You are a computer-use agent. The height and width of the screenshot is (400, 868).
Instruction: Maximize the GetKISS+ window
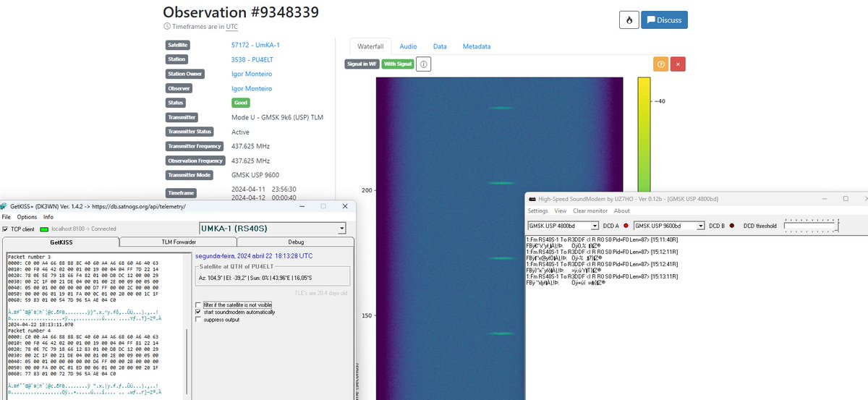pos(323,206)
